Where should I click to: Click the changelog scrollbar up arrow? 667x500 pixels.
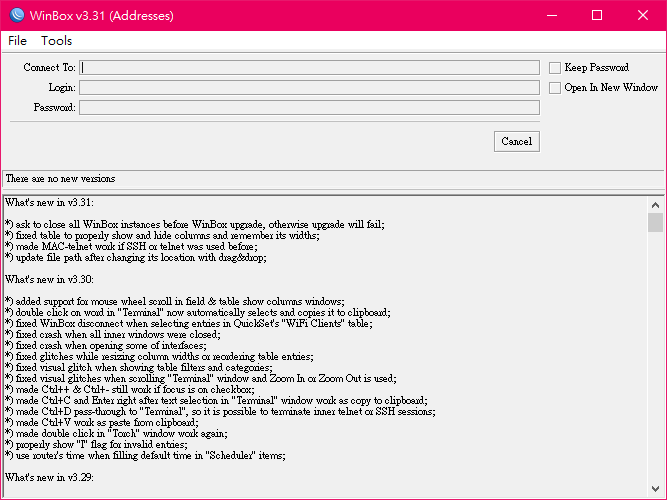(x=656, y=205)
